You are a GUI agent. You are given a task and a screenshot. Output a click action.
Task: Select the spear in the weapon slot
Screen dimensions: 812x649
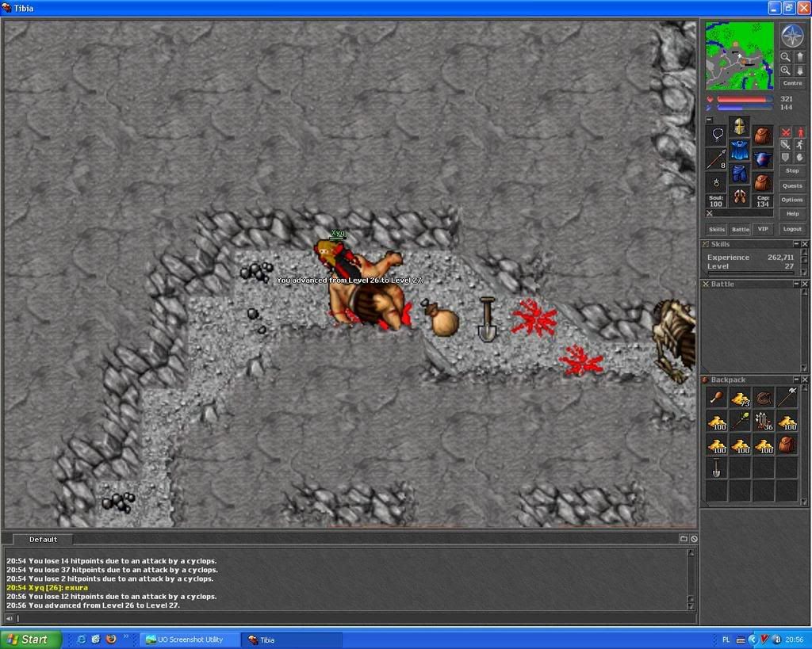click(x=717, y=159)
